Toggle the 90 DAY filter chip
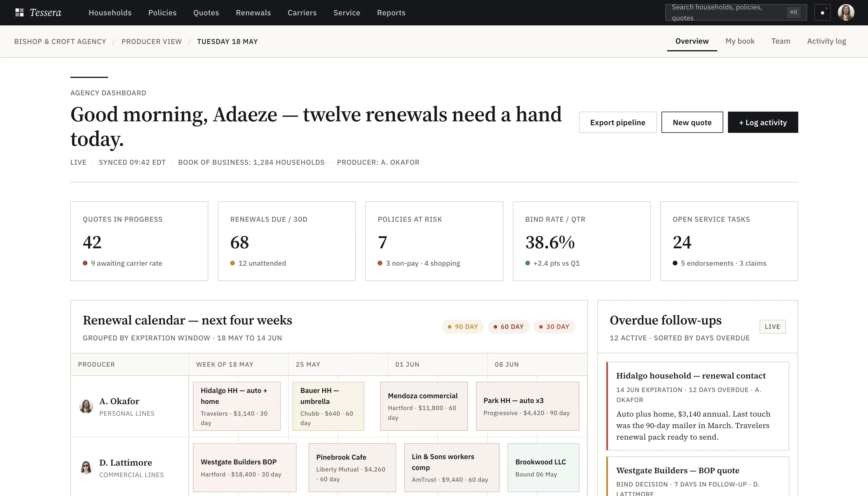The image size is (868, 496). (x=463, y=327)
